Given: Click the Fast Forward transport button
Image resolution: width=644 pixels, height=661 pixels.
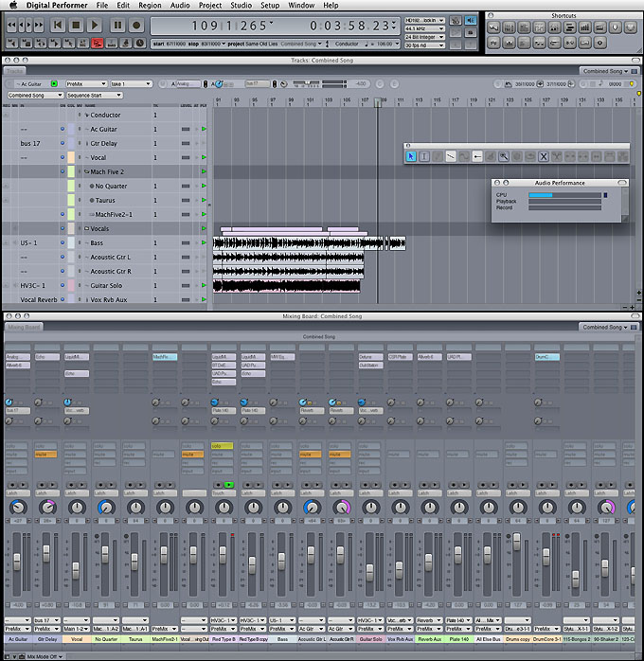Looking at the screenshot, I should point(39,26).
